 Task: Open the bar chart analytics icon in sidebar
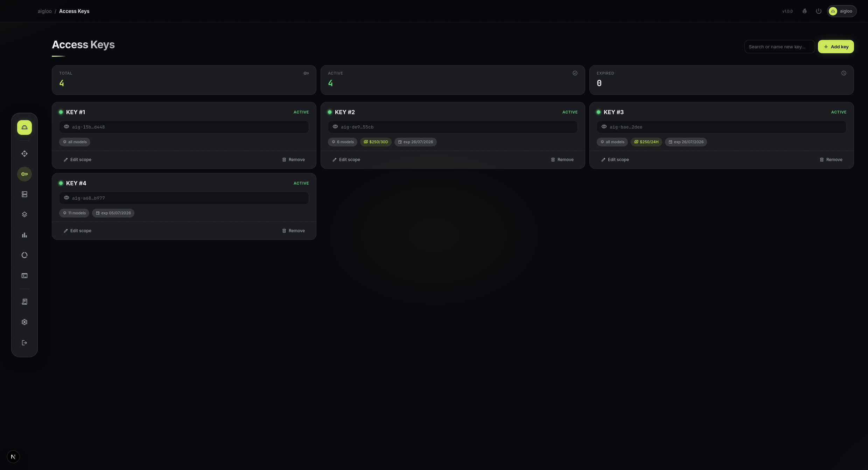pyautogui.click(x=24, y=235)
